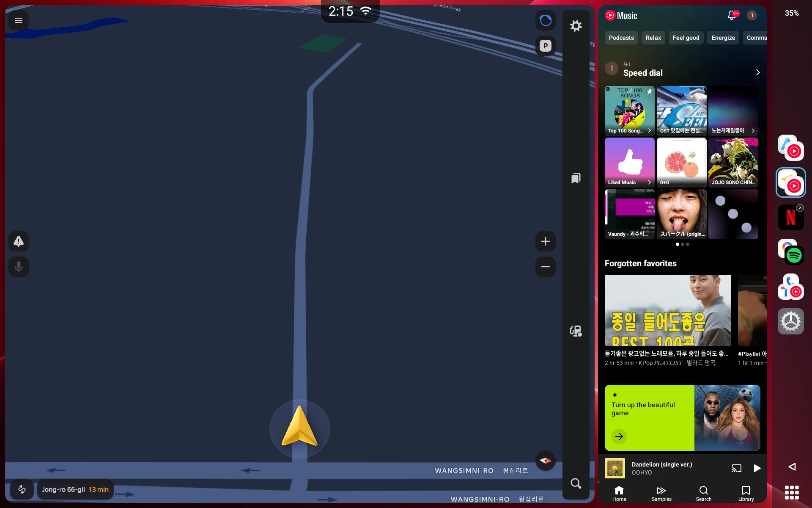The width and height of the screenshot is (812, 508).
Task: Launch the Spotify app pair from dock
Action: tap(791, 252)
